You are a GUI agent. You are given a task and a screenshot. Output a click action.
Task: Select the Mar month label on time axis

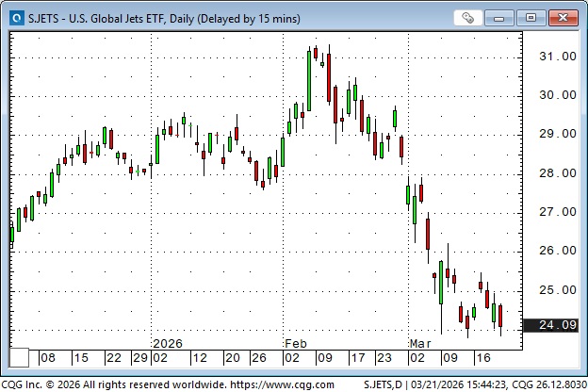click(x=417, y=344)
